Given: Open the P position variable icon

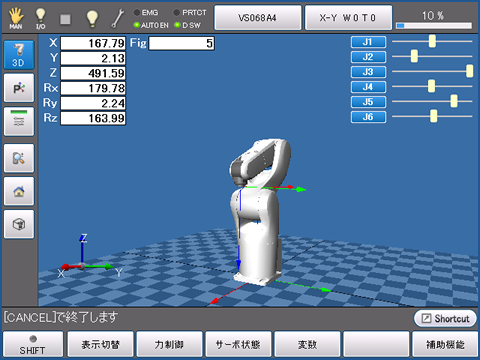Looking at the screenshot, I should coord(19,88).
